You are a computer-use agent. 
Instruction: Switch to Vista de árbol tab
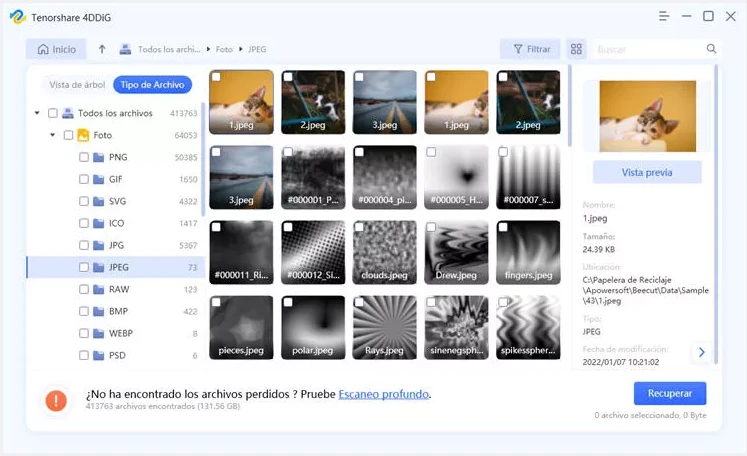coord(77,85)
